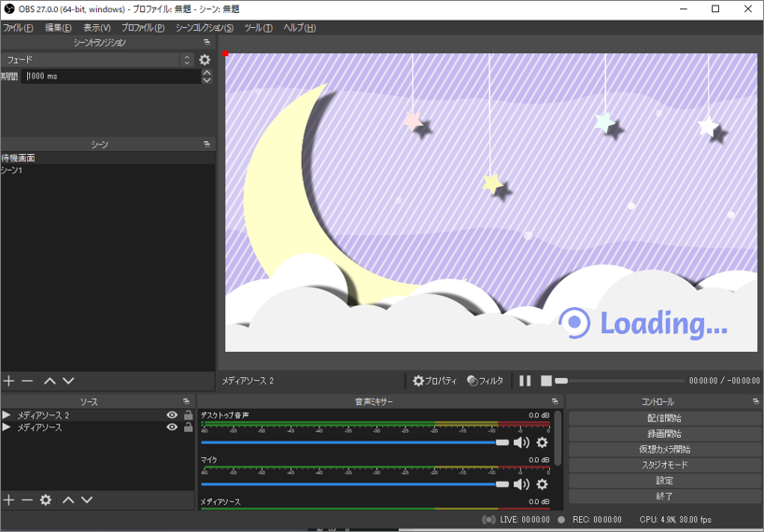Stop the media source playback
The height and width of the screenshot is (532, 764).
[546, 381]
